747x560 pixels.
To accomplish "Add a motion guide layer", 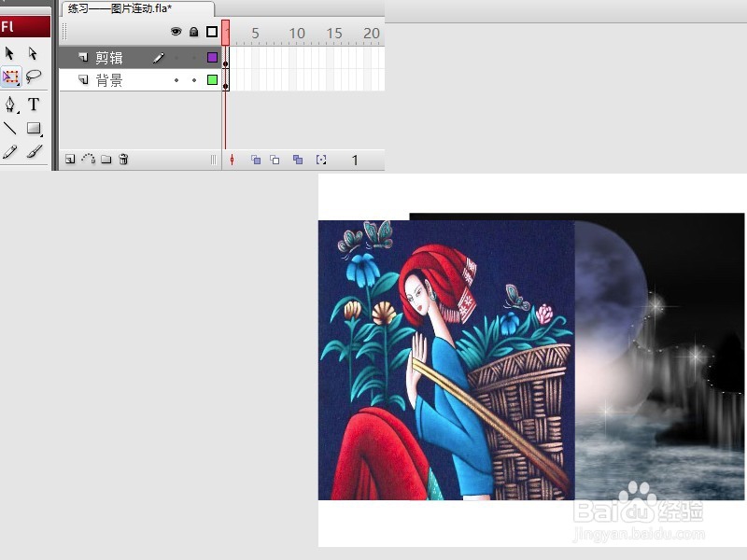I will click(89, 159).
